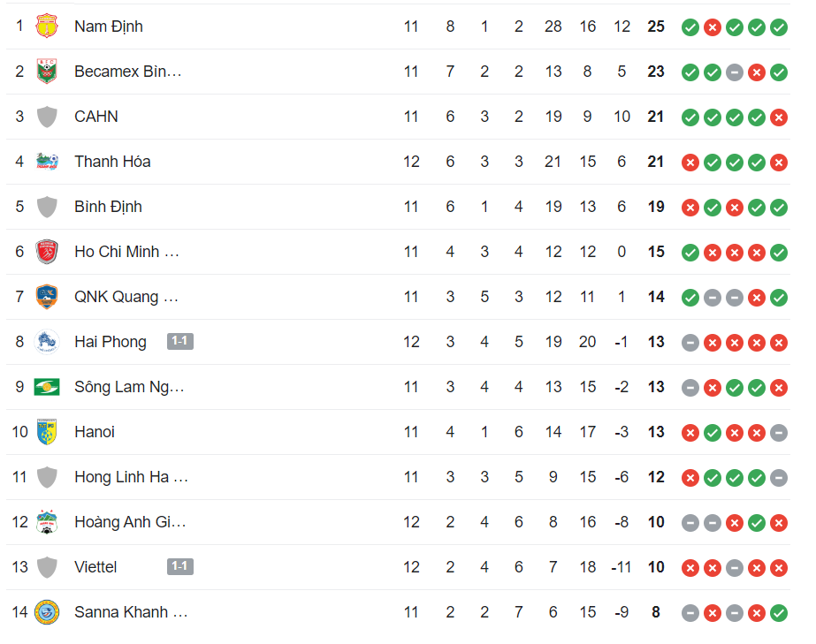
Task: Click CAHN's most recent red loss icon
Action: (x=779, y=117)
